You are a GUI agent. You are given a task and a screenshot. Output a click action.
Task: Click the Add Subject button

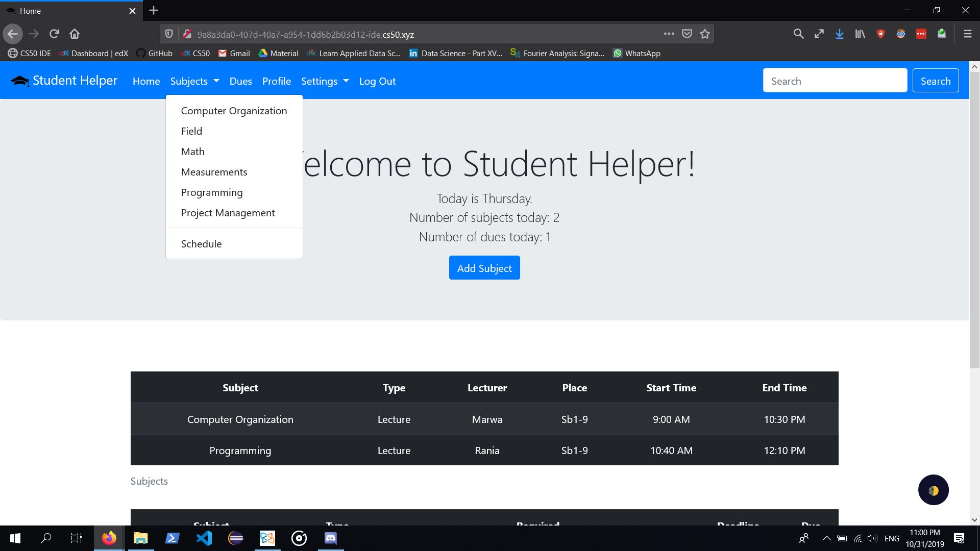coord(484,268)
